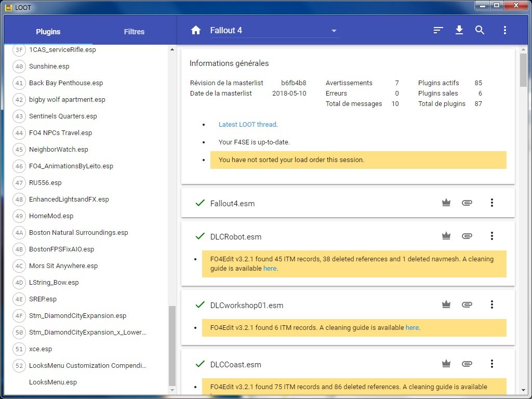This screenshot has height=399, width=532.
Task: Select 1CAS_serviceRifle.esp plugin
Action: click(x=62, y=50)
